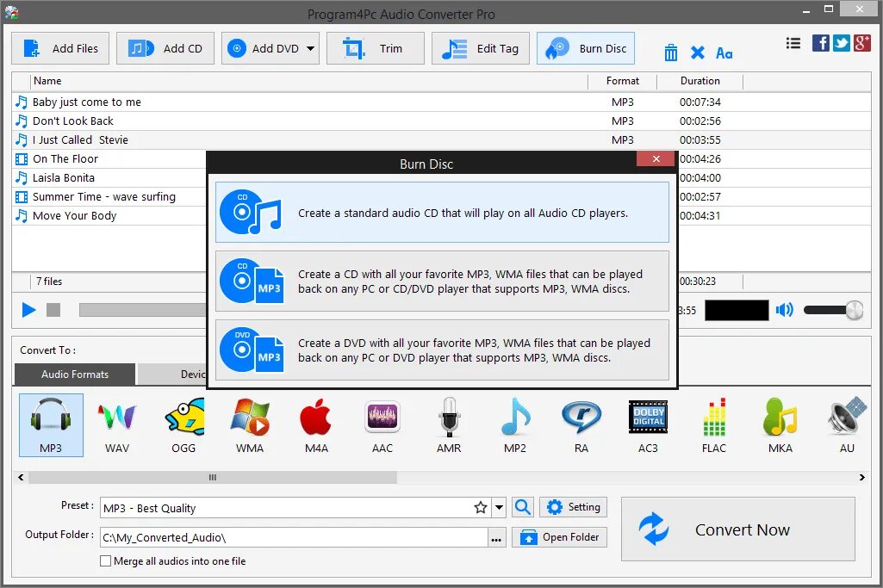Adjust the volume slider knob

(854, 309)
